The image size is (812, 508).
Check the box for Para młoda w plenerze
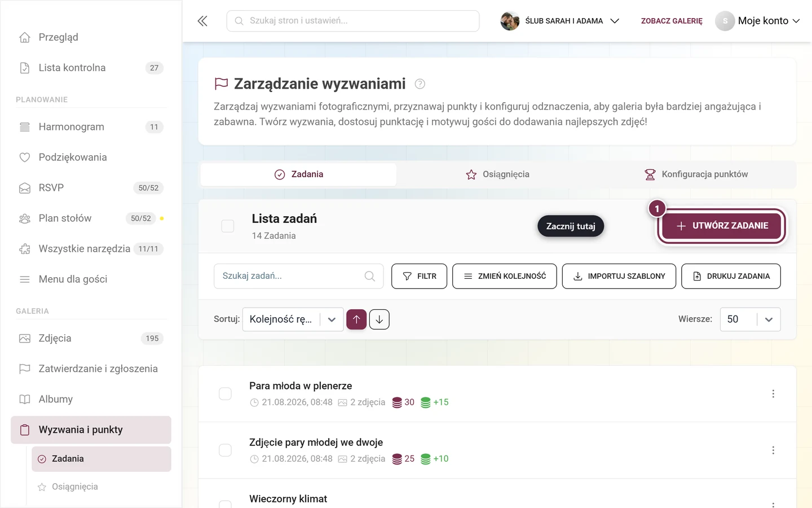pyautogui.click(x=225, y=393)
